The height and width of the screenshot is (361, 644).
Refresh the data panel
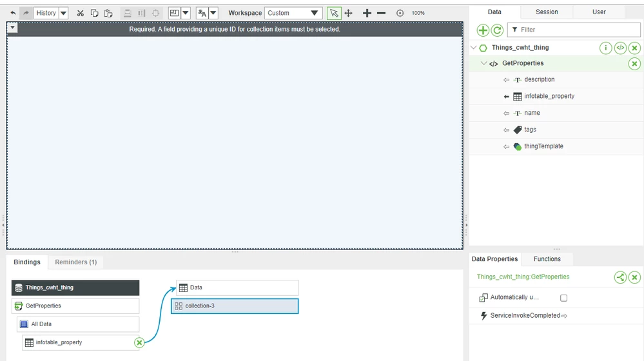[x=497, y=30]
